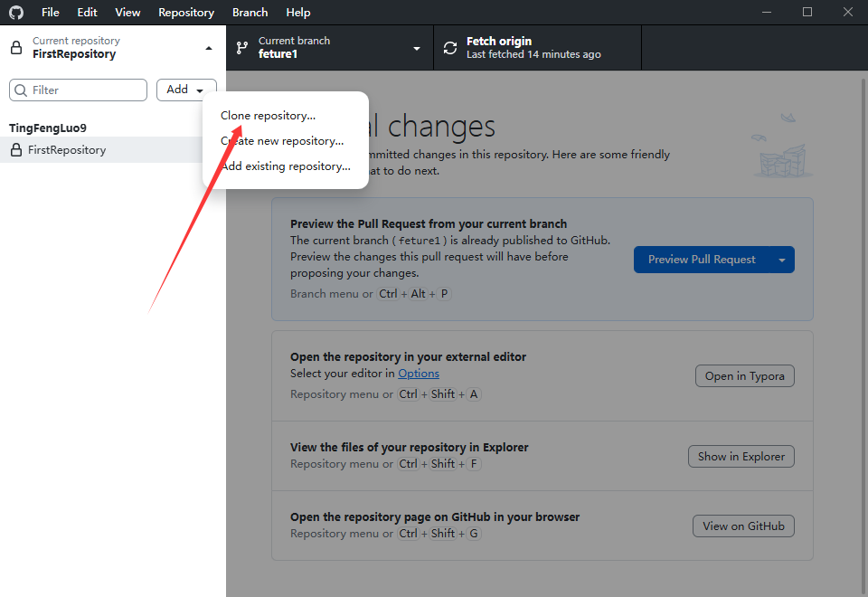Click the GitHub Desktop logo icon
The height and width of the screenshot is (597, 868).
click(x=16, y=13)
